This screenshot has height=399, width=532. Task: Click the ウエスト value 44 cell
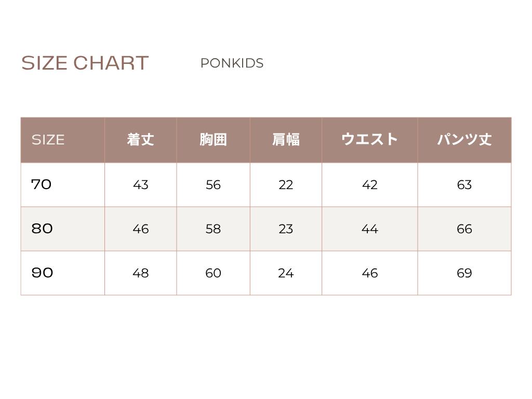[369, 229]
